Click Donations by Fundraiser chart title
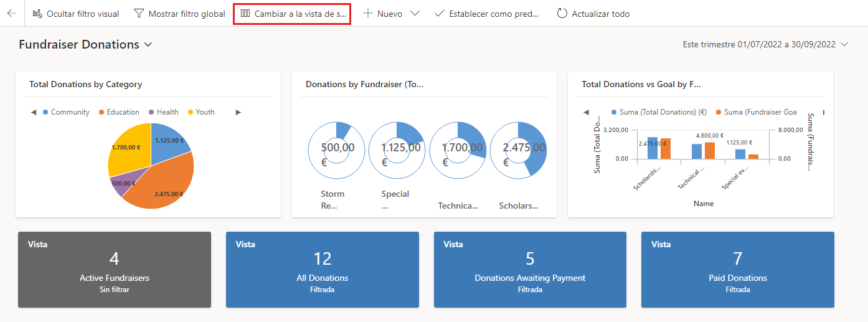 pos(365,84)
